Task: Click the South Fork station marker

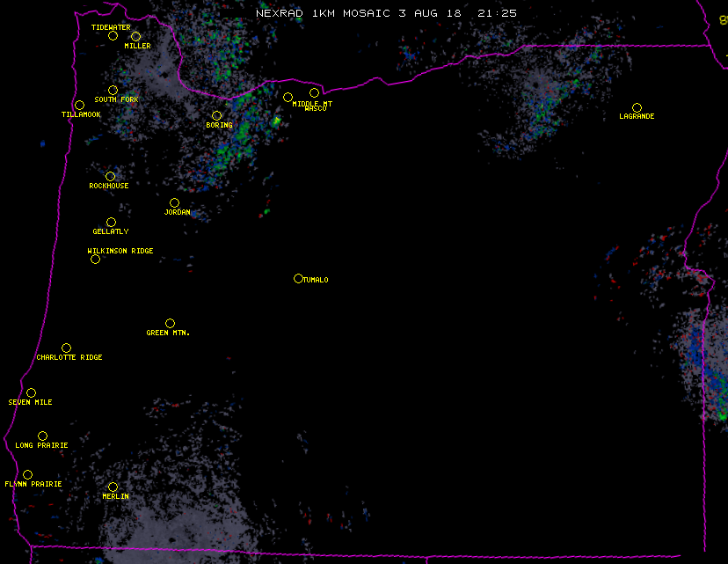Action: pos(113,90)
